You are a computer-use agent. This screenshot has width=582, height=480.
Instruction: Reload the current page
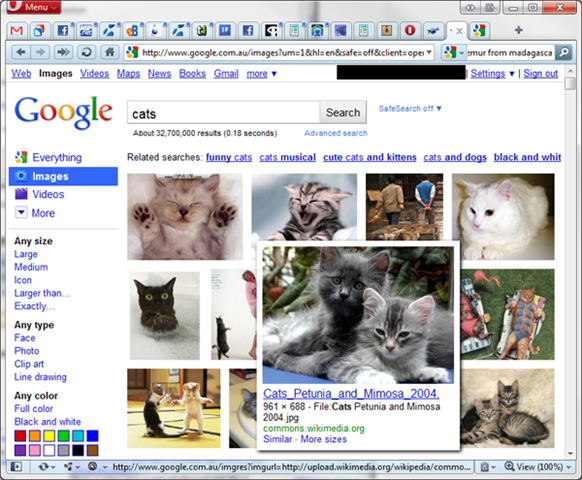click(86, 52)
